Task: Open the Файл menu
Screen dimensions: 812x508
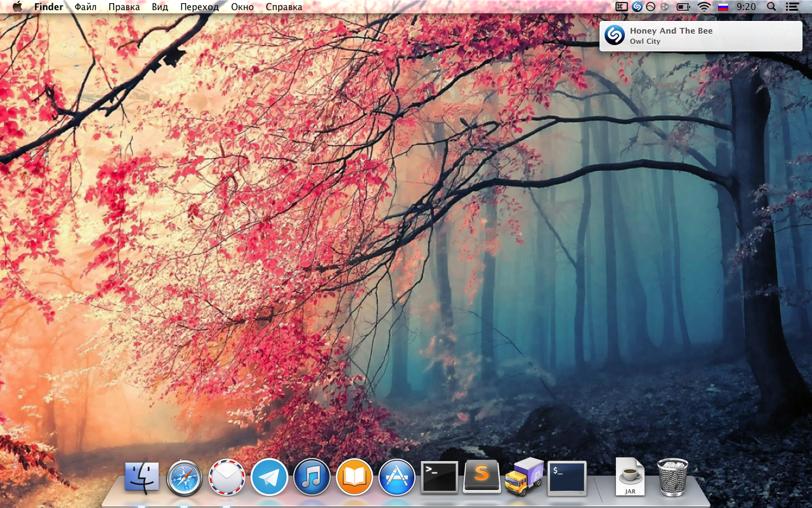Action: [x=86, y=7]
